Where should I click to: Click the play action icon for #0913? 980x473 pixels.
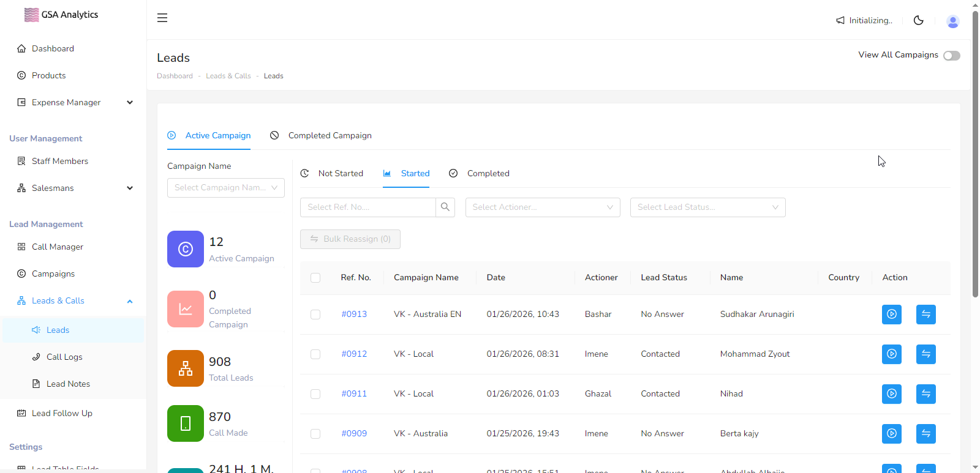pyautogui.click(x=892, y=315)
